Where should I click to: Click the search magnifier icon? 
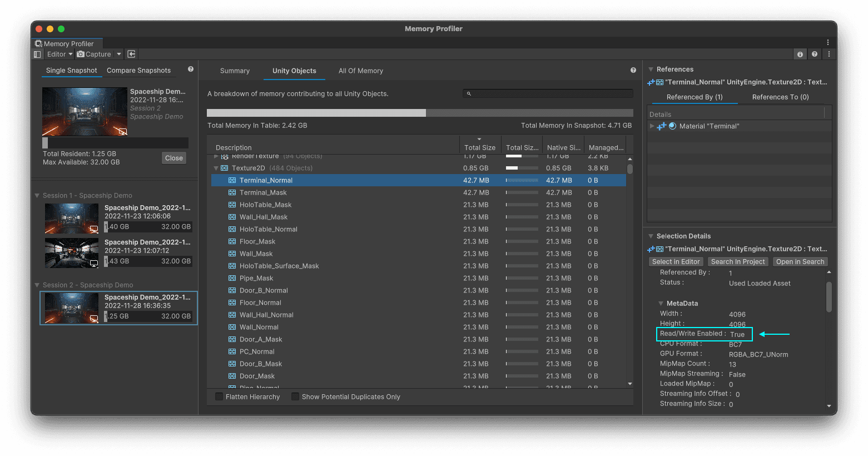click(469, 93)
